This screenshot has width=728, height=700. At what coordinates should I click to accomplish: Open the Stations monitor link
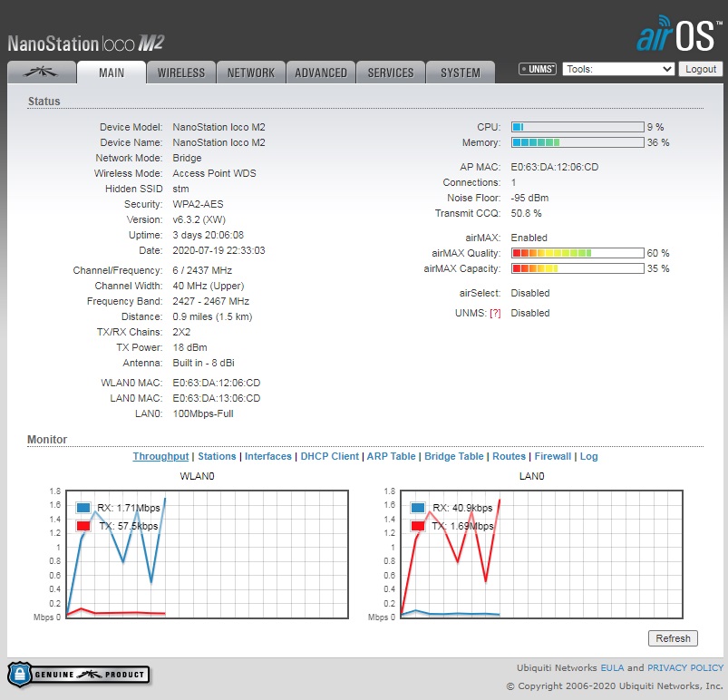217,456
